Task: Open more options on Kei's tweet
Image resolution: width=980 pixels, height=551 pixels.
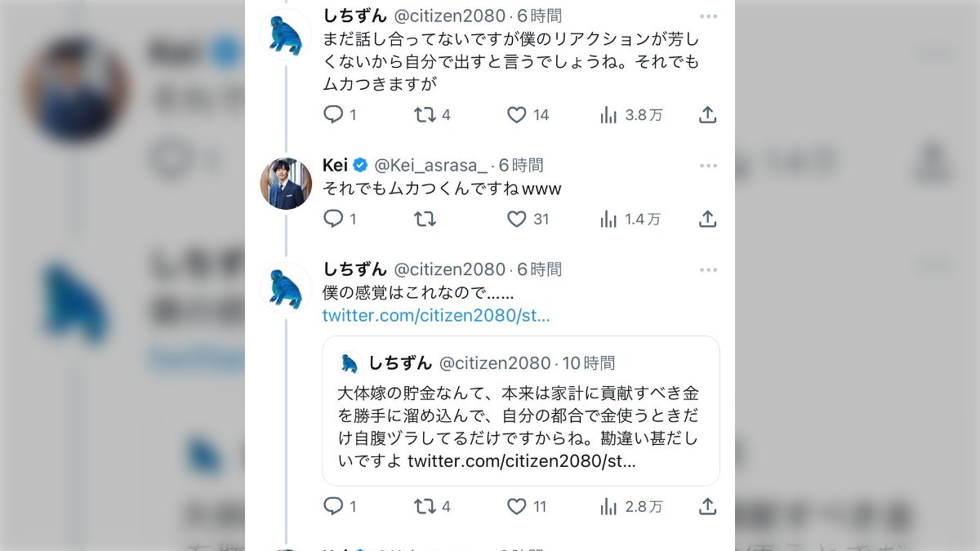Action: click(x=708, y=166)
